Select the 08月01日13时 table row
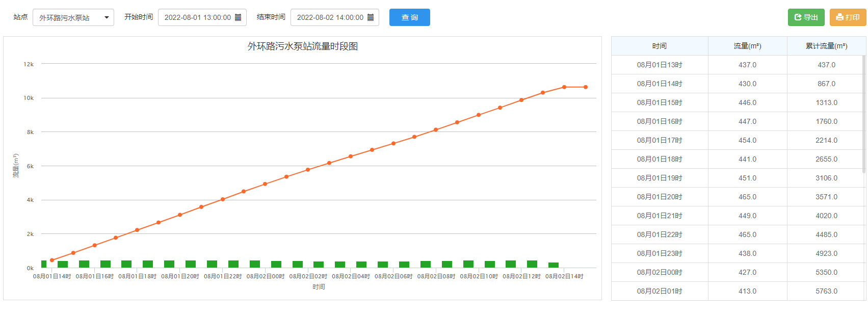 coord(659,65)
